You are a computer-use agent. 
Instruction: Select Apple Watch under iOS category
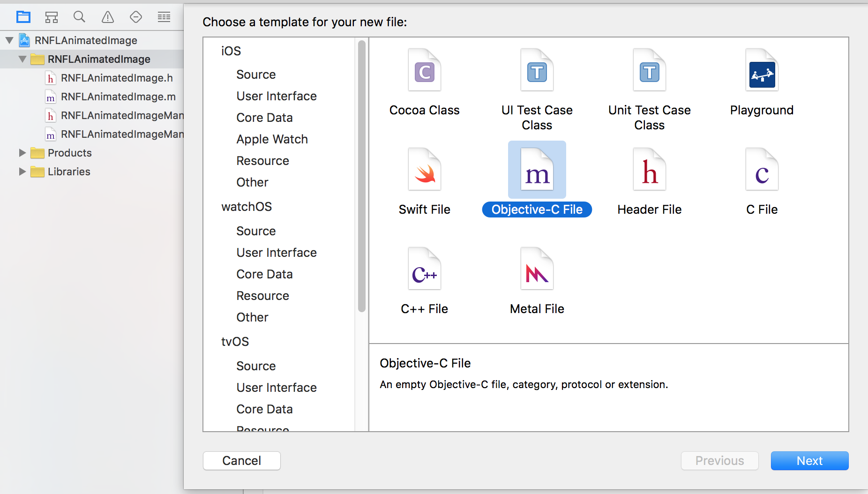coord(272,139)
